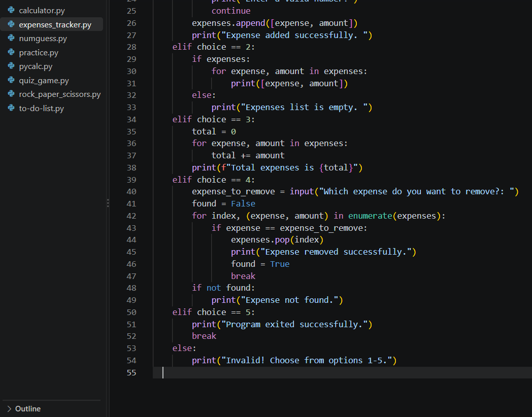The width and height of the screenshot is (532, 417).
Task: Click 'elif choice == 3:' line
Action: [213, 120]
